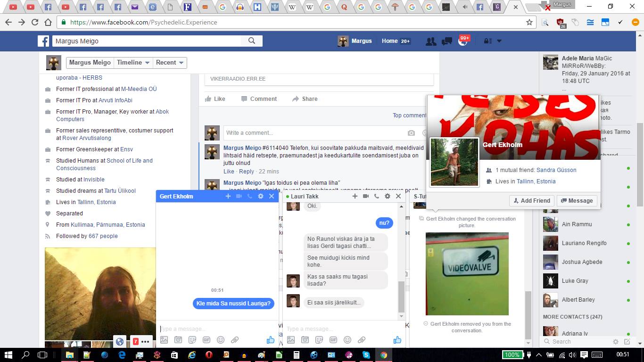The width and height of the screenshot is (644, 362).
Task: Click the message field in the Gert Ekholm chat
Action: [x=217, y=329]
